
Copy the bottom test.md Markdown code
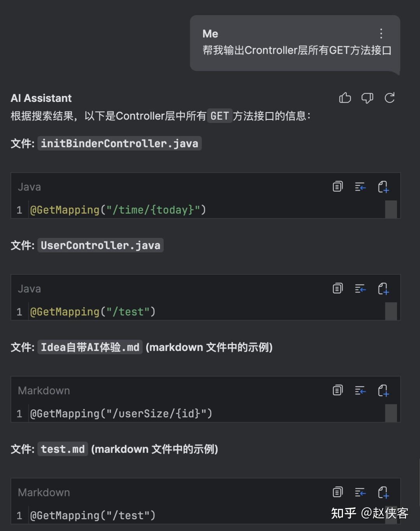[338, 492]
